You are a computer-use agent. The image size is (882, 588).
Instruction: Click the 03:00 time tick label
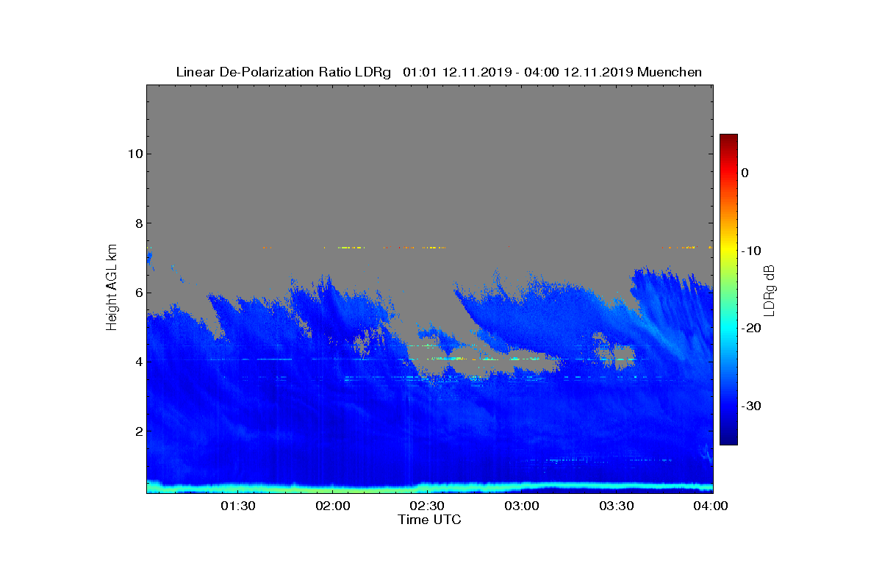coord(522,506)
